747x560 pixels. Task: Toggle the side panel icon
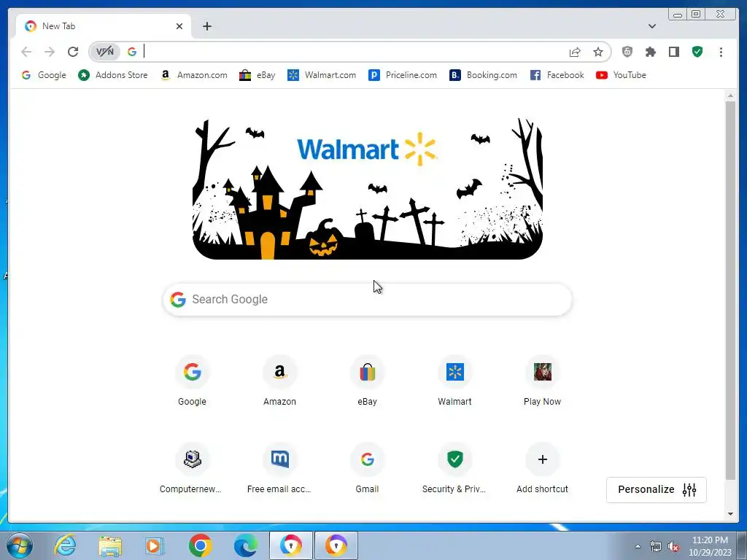tap(673, 52)
